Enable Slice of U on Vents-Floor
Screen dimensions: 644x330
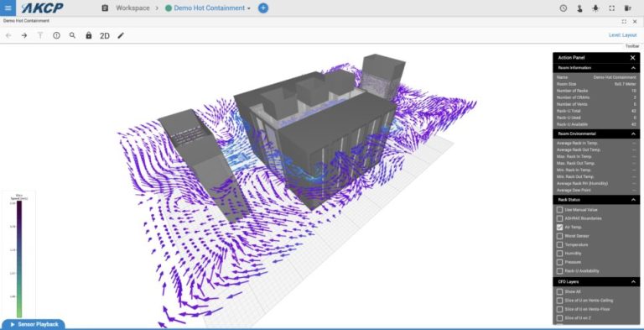pos(559,309)
